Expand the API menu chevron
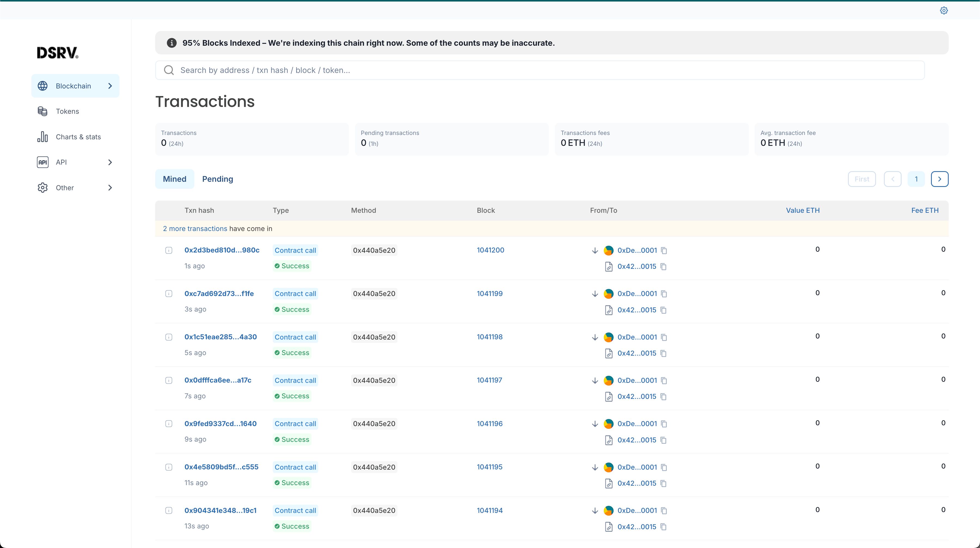The image size is (980, 548). pos(110,162)
